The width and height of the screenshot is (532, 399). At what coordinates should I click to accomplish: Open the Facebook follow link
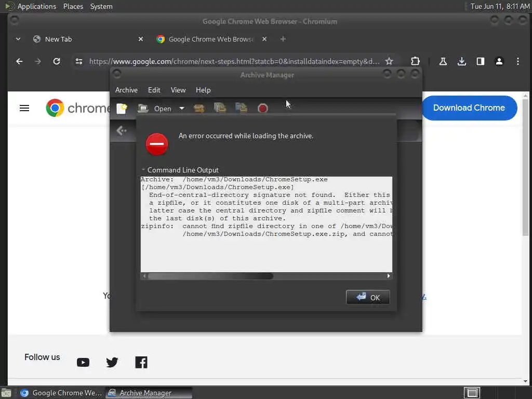[x=141, y=362]
